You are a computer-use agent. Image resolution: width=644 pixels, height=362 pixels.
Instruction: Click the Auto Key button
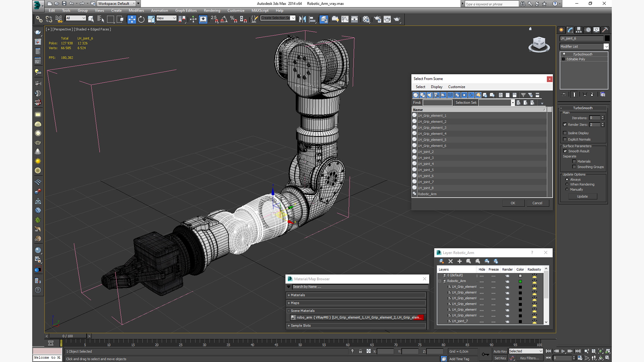pos(500,351)
